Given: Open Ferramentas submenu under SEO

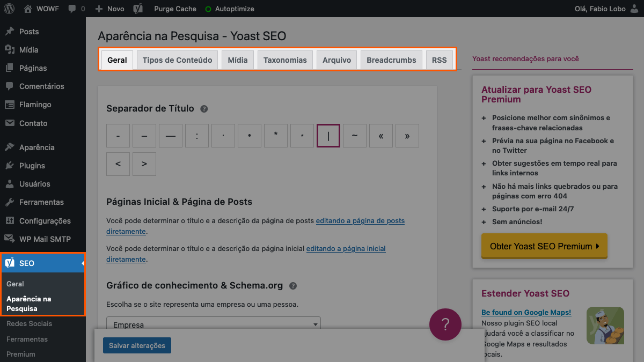Looking at the screenshot, I should pos(27,339).
